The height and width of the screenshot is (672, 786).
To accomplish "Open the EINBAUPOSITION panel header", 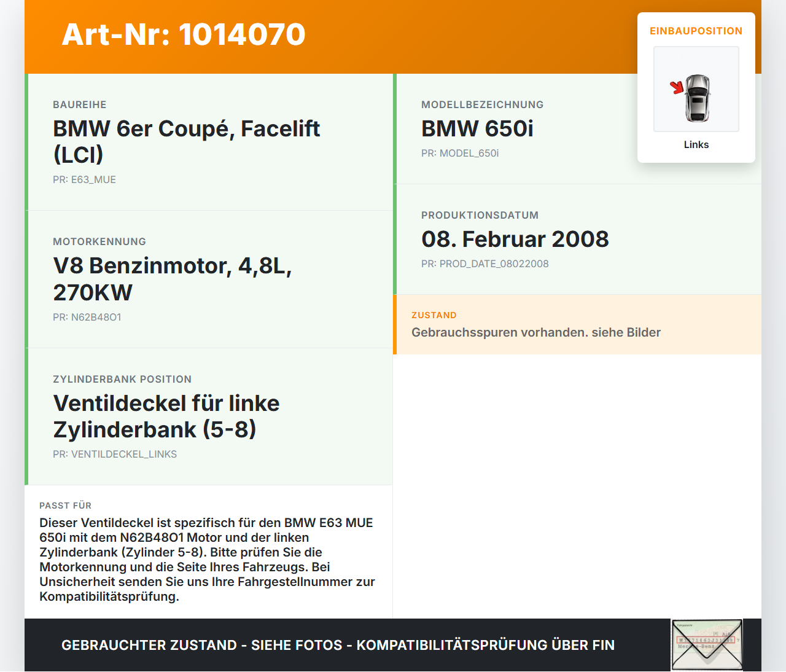I will (696, 31).
